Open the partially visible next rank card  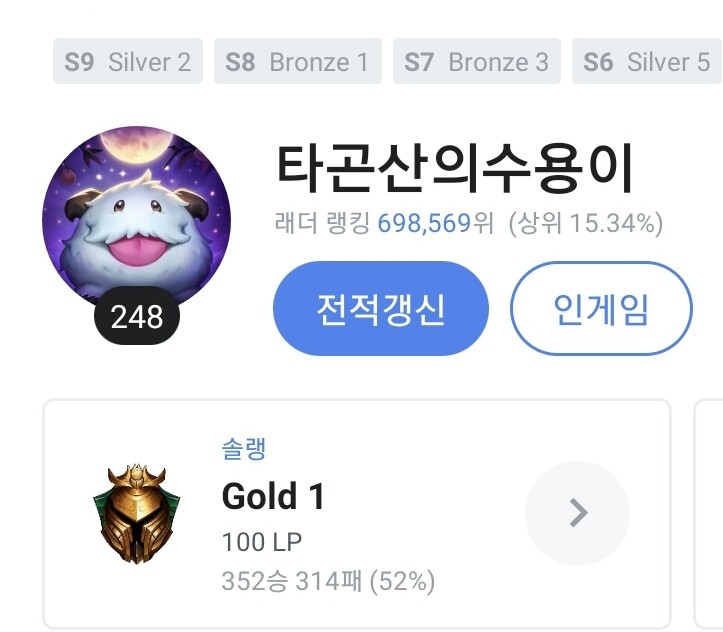coord(708,514)
